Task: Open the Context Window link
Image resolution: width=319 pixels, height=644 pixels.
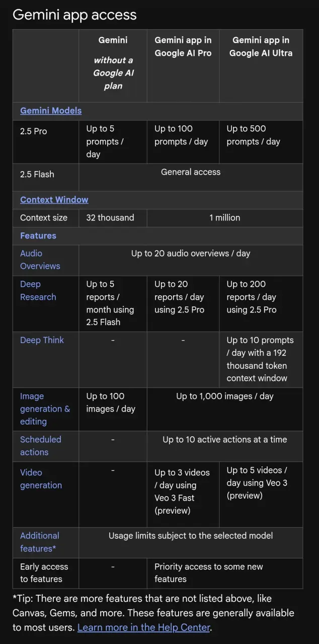Action: tap(54, 200)
